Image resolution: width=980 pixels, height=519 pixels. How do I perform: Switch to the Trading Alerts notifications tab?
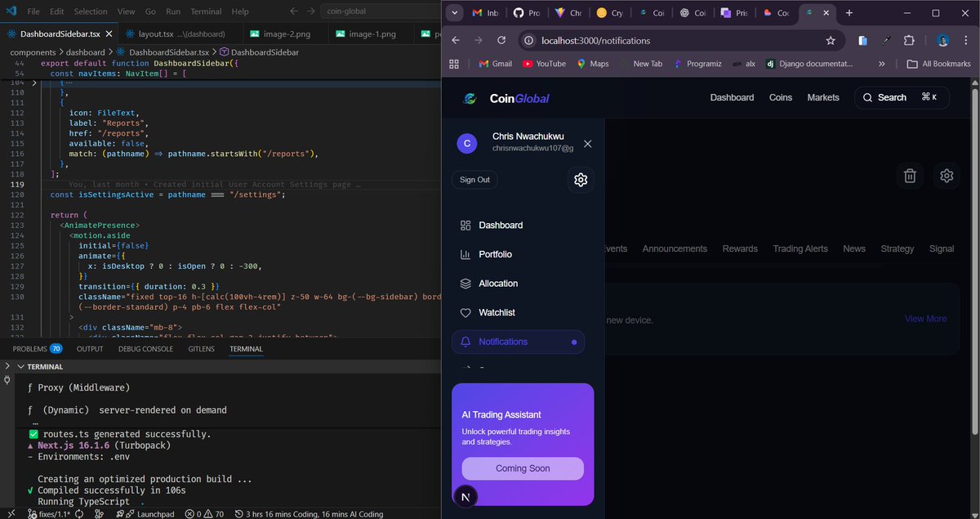click(800, 248)
